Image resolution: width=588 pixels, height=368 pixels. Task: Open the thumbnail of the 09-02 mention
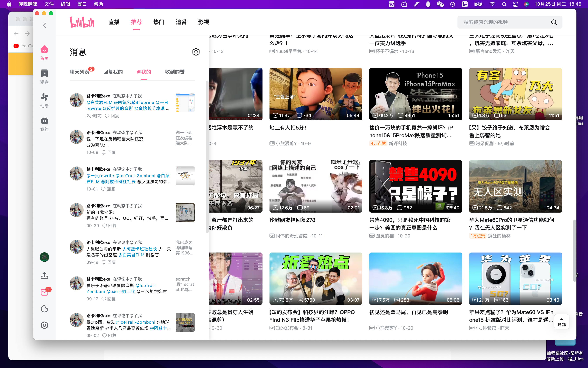point(185,322)
